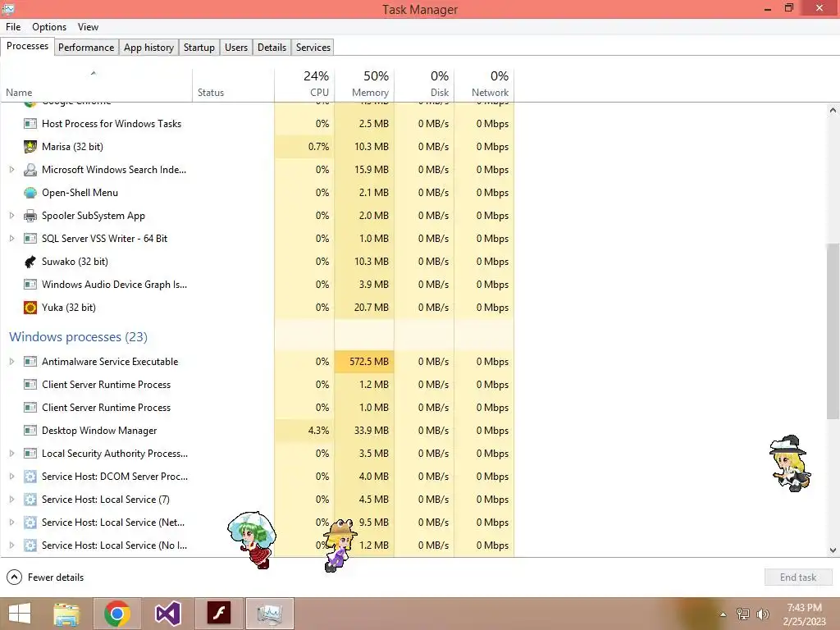Click the Service Host: Local Service (7) gear icon
Viewport: 840px width, 630px height.
30,500
